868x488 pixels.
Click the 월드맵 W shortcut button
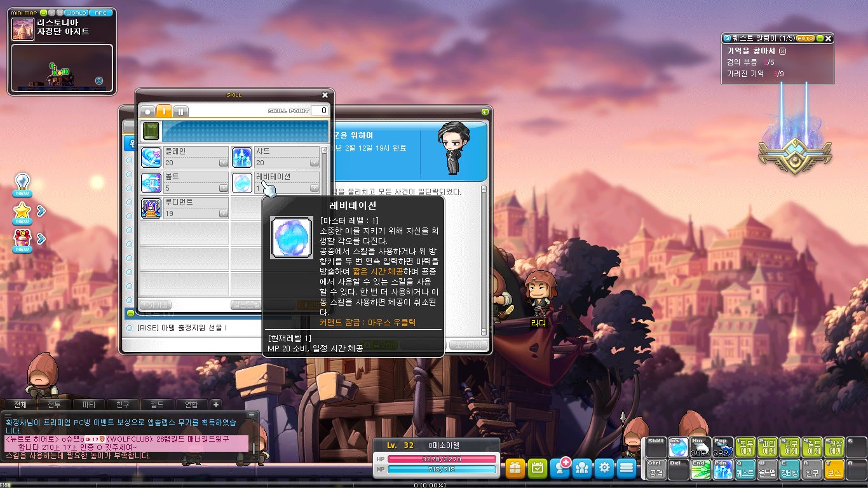pos(767,469)
